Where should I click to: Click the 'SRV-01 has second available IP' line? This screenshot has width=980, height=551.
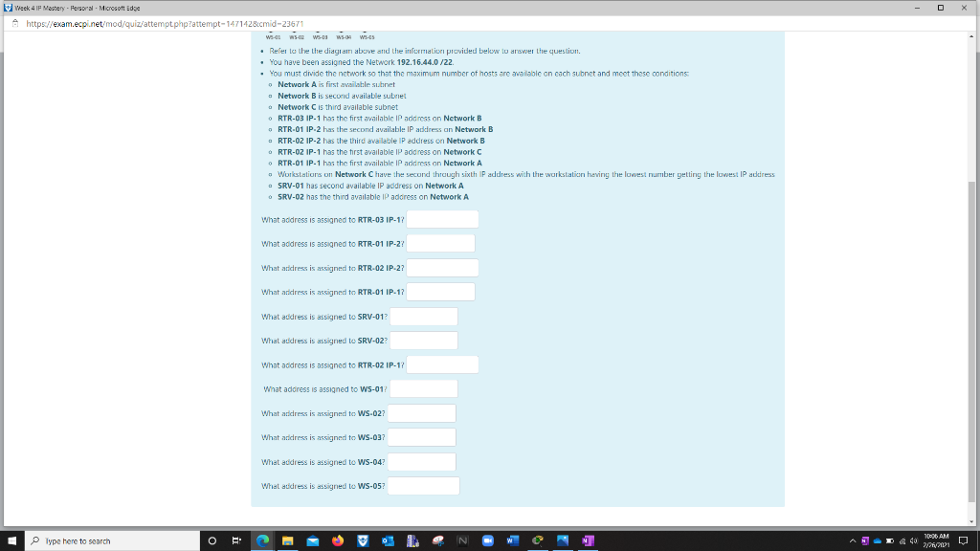tap(370, 186)
